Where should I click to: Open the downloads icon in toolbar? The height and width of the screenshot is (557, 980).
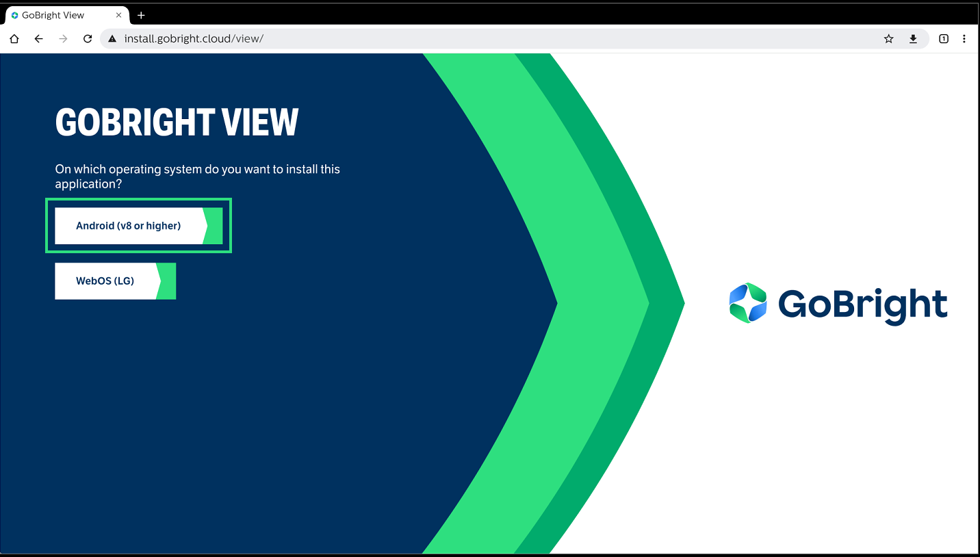pos(913,39)
